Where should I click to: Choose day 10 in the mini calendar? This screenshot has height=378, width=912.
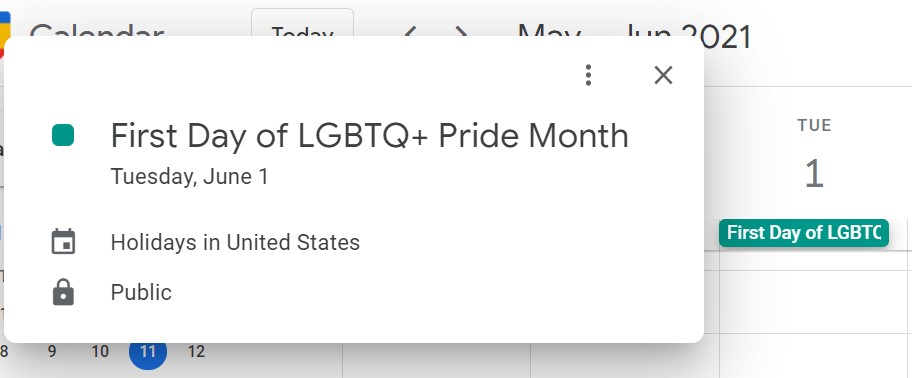pos(100,351)
